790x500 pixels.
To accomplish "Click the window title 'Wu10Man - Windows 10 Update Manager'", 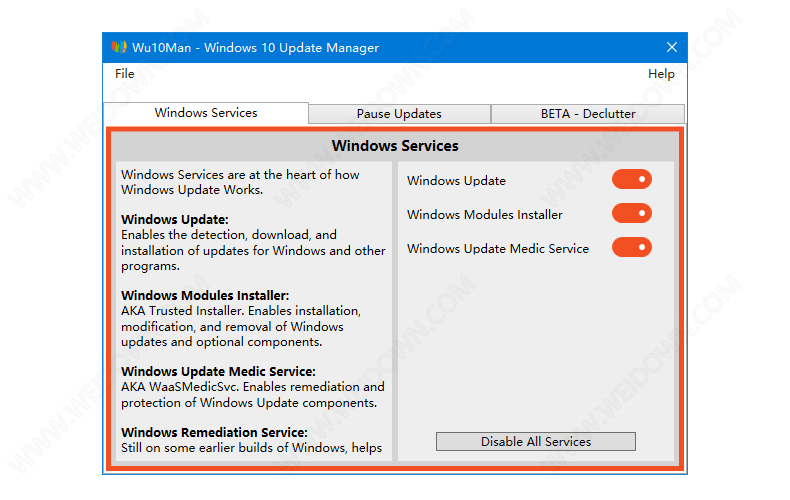I will click(255, 48).
